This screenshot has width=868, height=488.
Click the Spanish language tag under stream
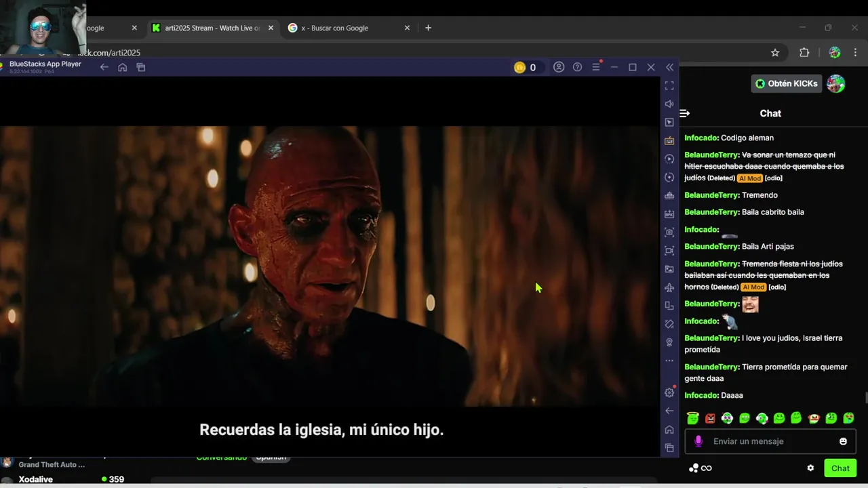[x=271, y=457]
